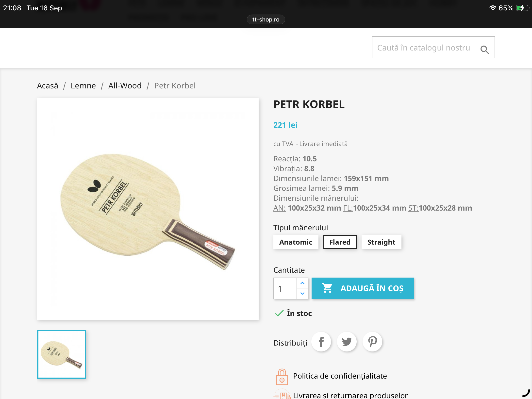The image size is (532, 399).
Task: Tap the battery status icon
Action: 522,8
